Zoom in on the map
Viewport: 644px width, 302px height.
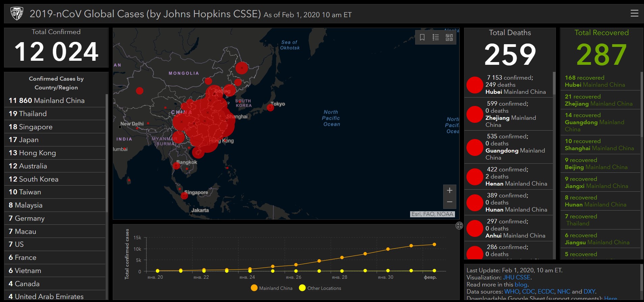click(450, 191)
